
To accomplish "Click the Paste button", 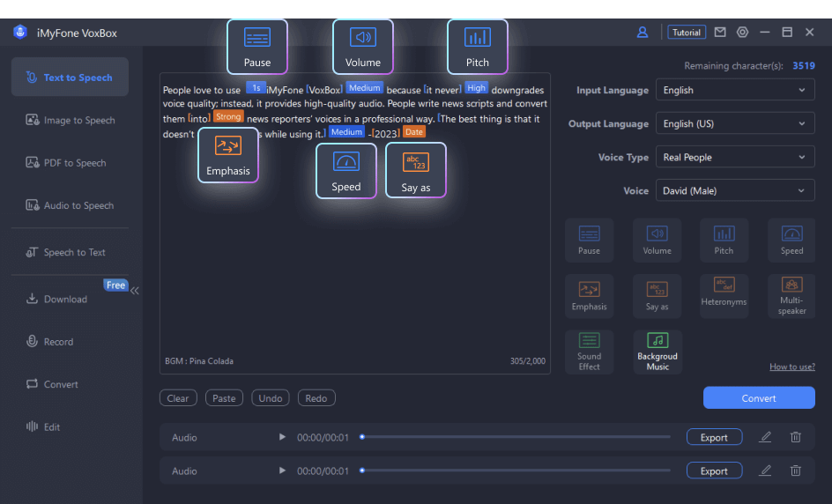I will (224, 398).
